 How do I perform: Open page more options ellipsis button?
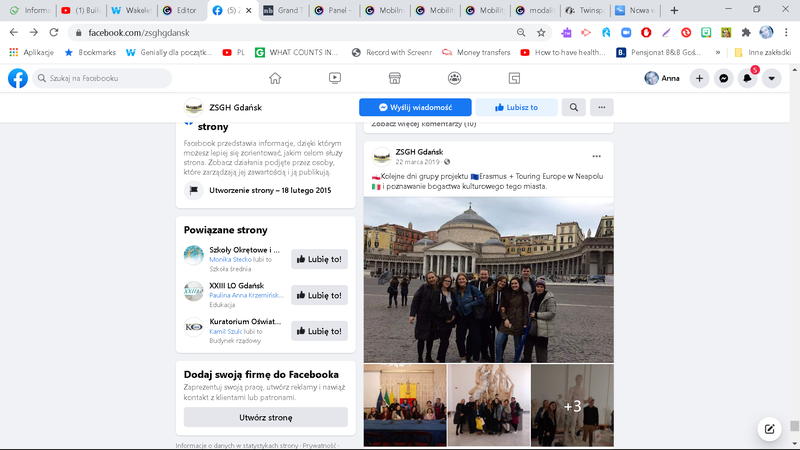[601, 107]
